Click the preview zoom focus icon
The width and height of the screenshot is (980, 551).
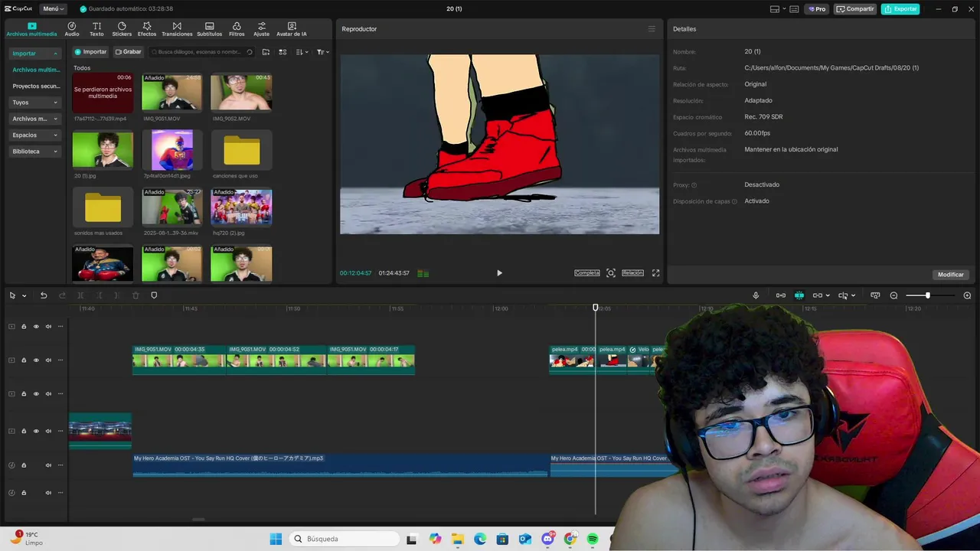click(x=611, y=273)
